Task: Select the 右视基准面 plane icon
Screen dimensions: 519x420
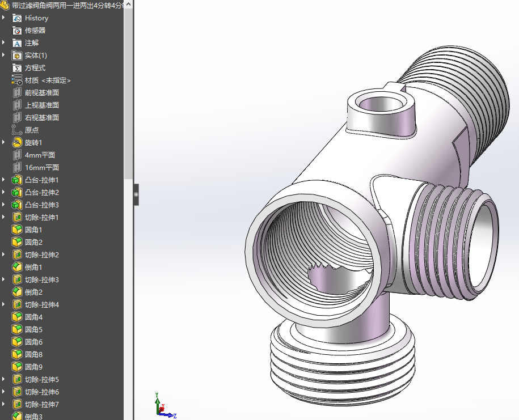Action: coord(17,118)
